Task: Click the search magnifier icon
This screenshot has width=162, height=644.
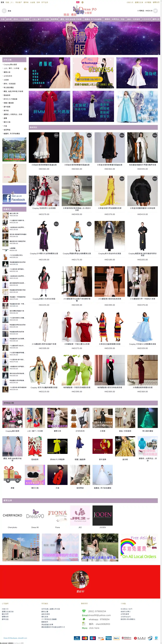Action: point(4,11)
